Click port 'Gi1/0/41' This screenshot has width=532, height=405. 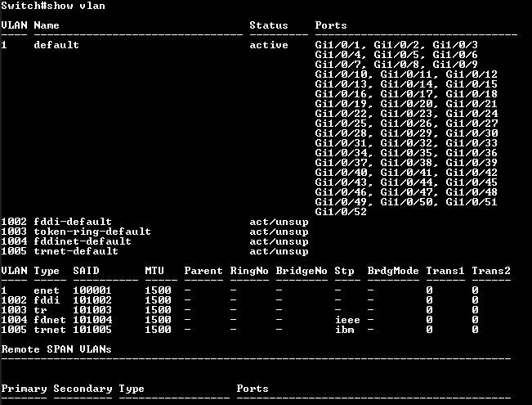pos(408,173)
